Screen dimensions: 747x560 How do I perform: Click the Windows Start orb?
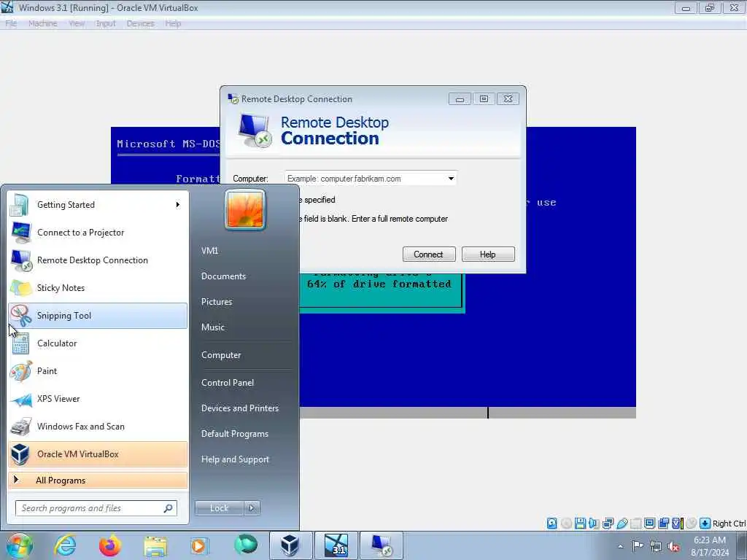point(20,545)
